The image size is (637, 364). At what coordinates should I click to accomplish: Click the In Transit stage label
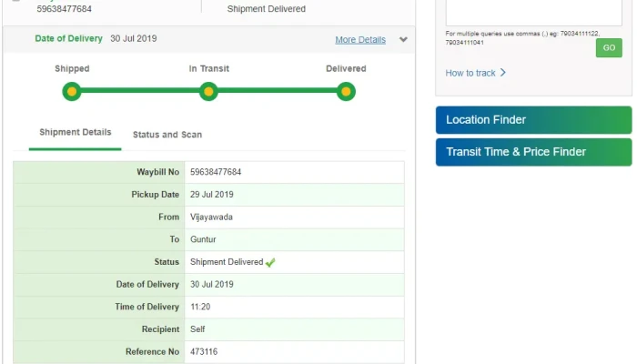click(208, 68)
